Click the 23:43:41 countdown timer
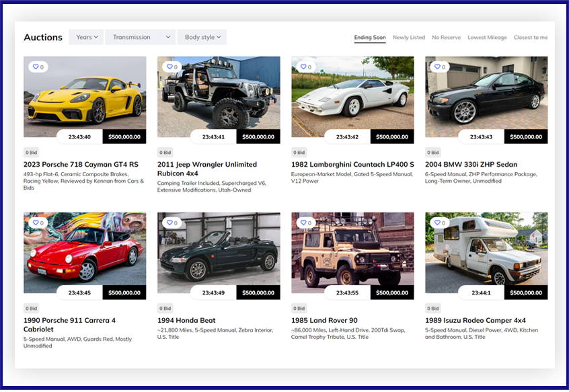The width and height of the screenshot is (569, 392). click(x=213, y=136)
